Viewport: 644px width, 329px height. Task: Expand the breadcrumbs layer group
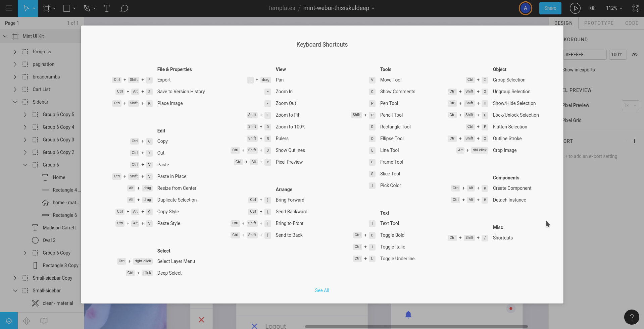pyautogui.click(x=15, y=77)
